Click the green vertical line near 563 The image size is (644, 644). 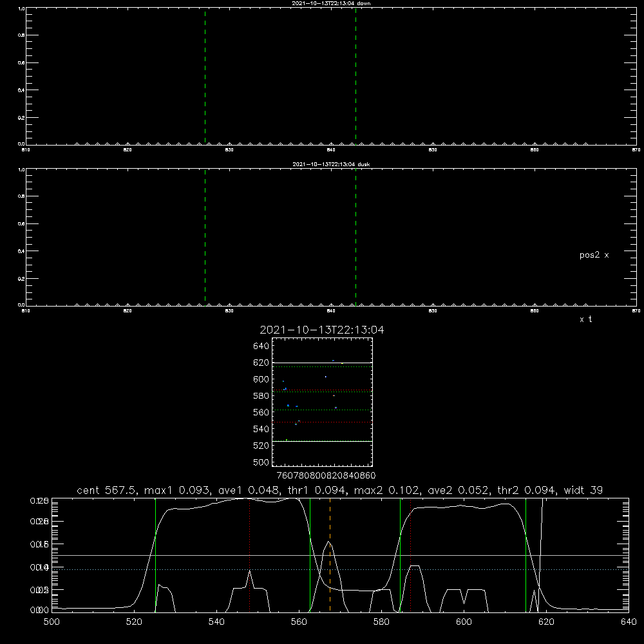pos(310,555)
